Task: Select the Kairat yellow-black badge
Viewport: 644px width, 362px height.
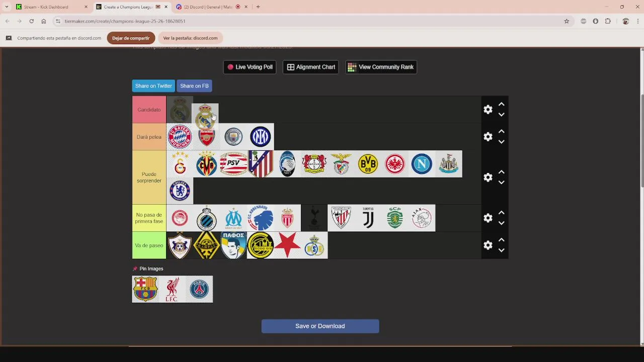Action: point(207,245)
